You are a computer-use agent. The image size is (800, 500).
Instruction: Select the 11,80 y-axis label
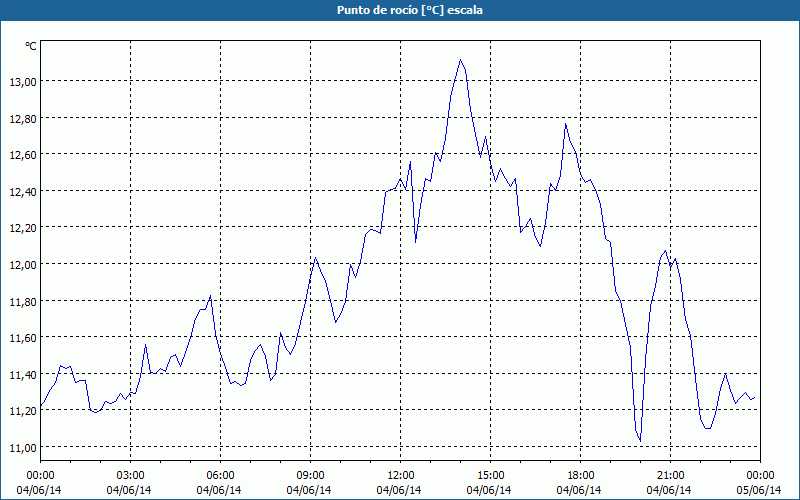(x=23, y=302)
